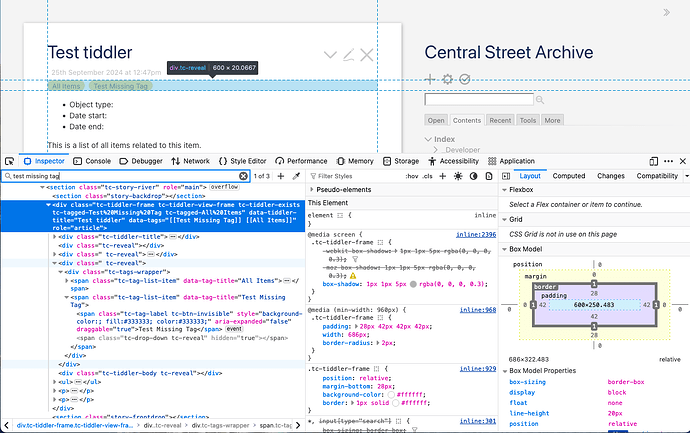Open the Compatibility sidebar tab

tap(657, 176)
